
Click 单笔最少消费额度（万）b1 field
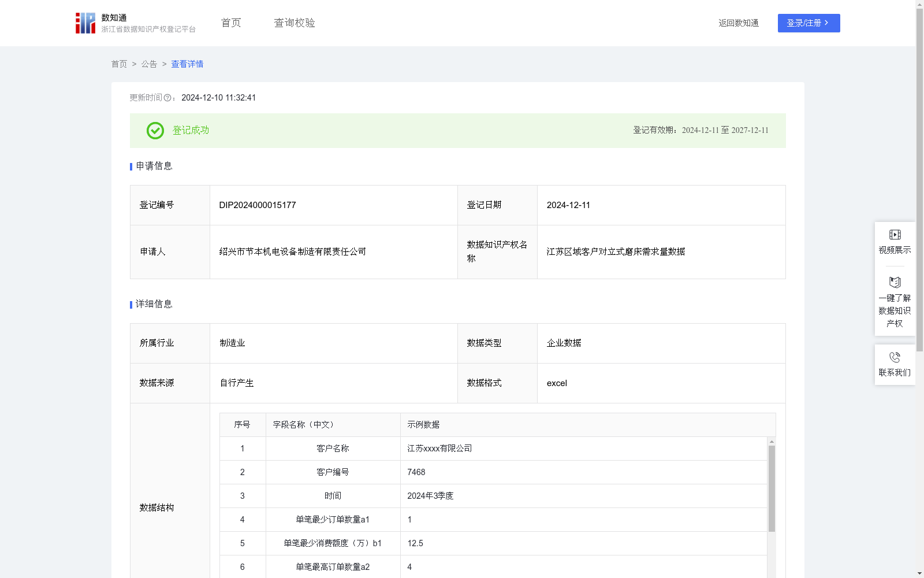(333, 543)
